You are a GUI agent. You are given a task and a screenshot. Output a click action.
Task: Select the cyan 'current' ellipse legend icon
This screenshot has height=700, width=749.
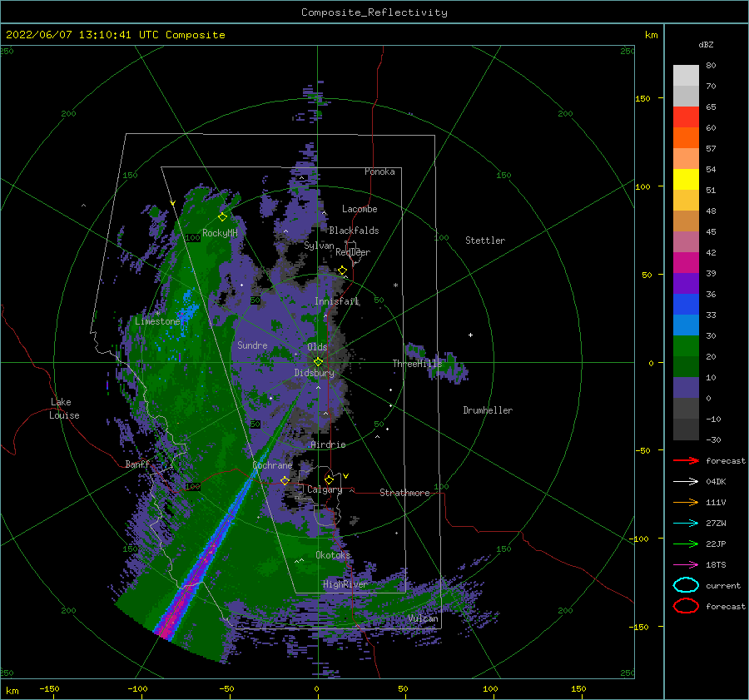(x=686, y=585)
